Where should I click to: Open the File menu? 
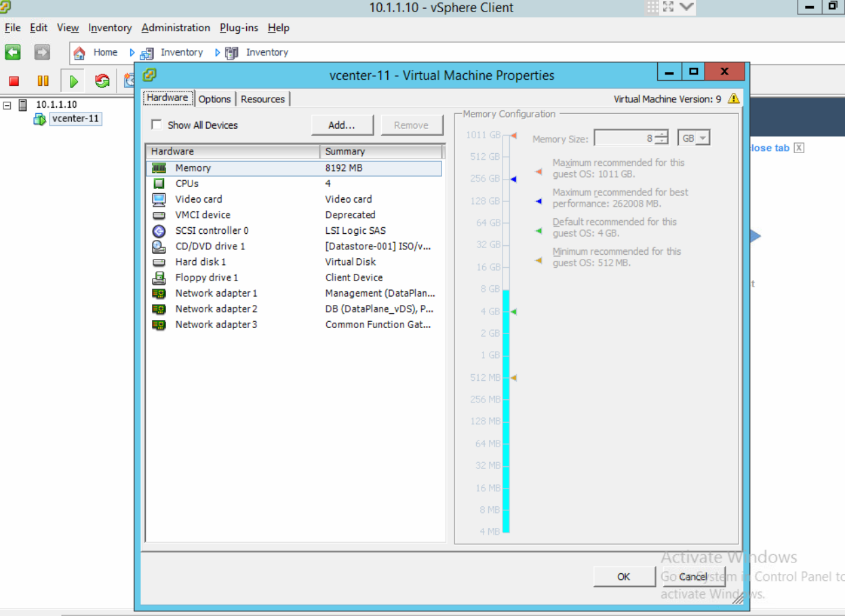click(13, 28)
